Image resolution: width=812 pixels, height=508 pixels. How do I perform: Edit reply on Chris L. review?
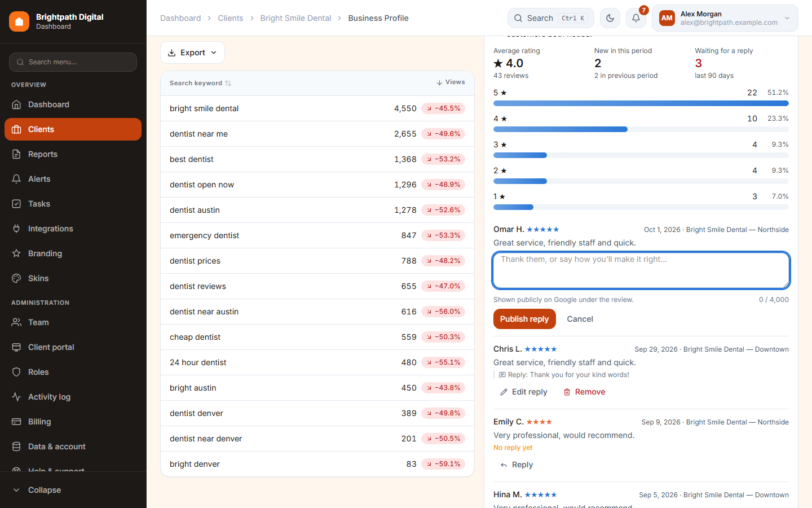[x=524, y=392]
